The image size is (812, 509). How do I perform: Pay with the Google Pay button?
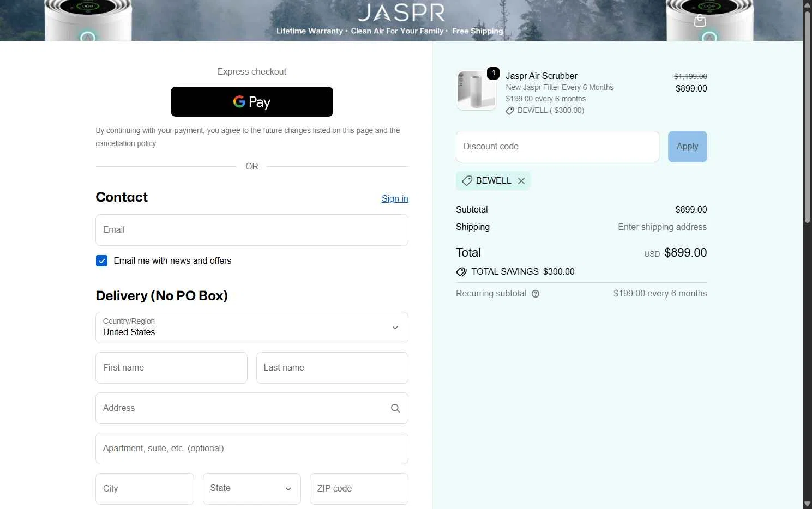[x=252, y=101]
